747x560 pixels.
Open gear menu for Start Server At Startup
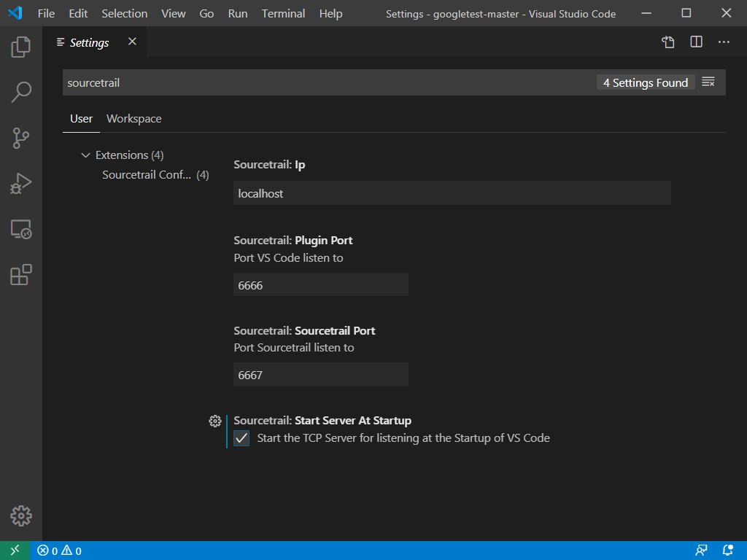point(215,421)
